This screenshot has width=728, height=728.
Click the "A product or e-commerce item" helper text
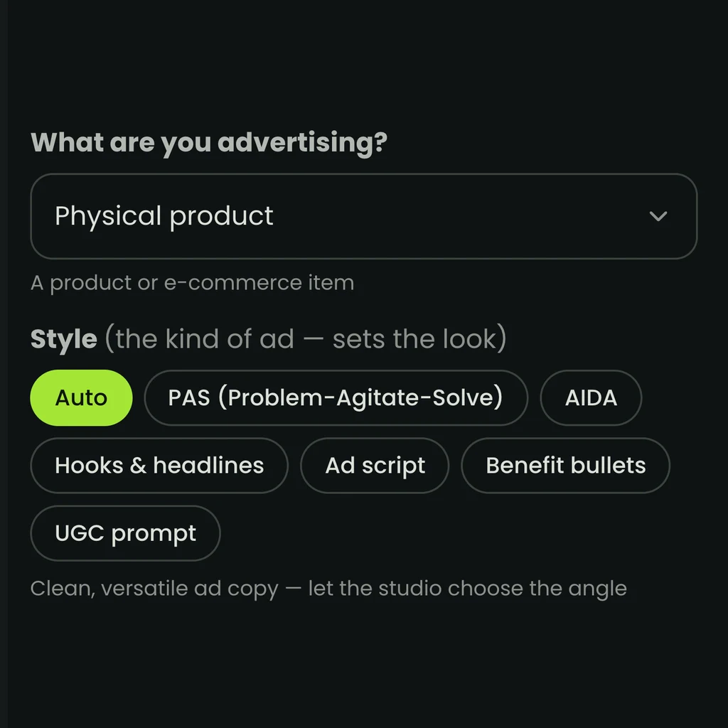(192, 283)
